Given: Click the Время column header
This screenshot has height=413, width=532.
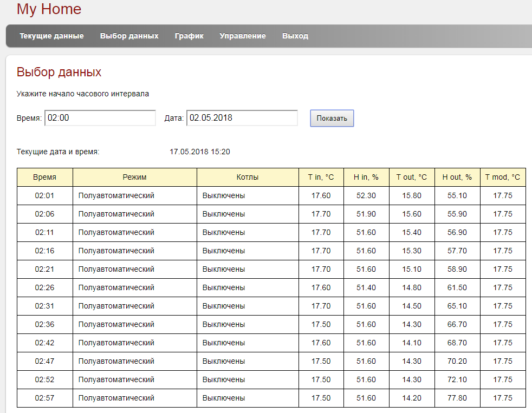Looking at the screenshot, I should pyautogui.click(x=45, y=178).
